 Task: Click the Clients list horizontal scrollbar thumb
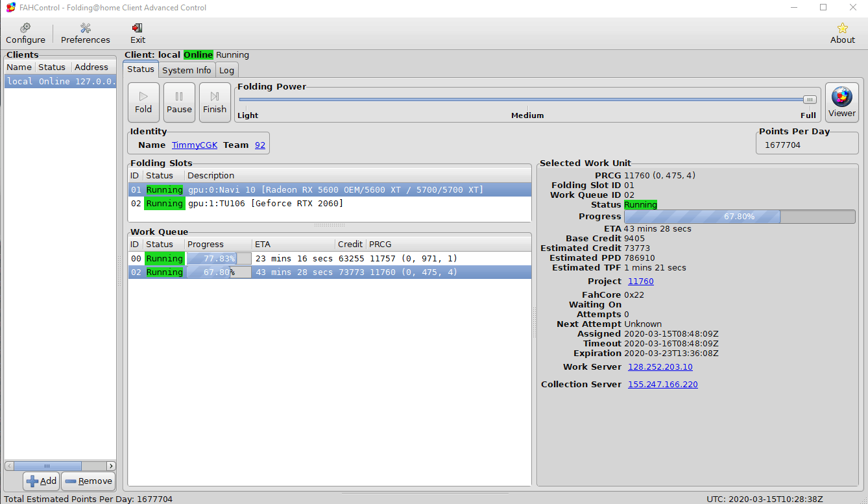click(47, 466)
